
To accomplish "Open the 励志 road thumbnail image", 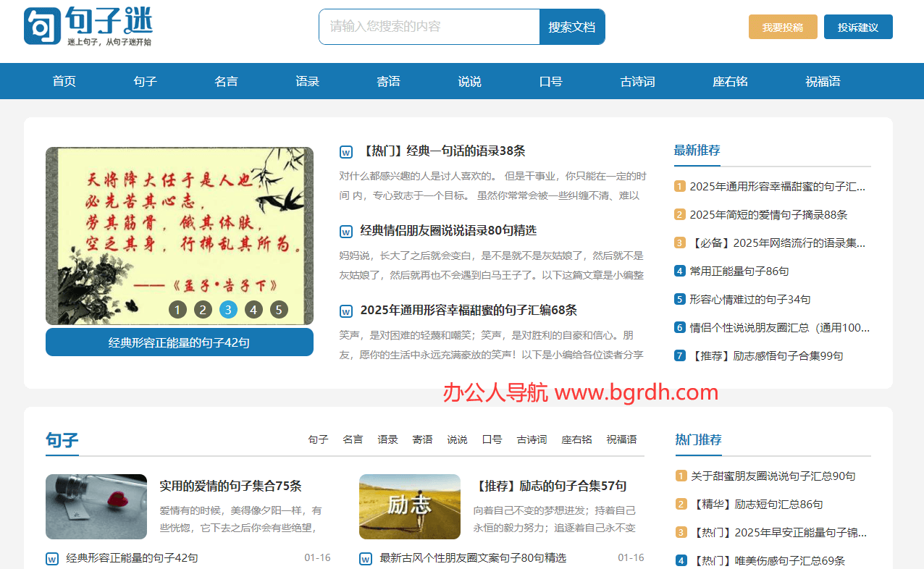I will tap(409, 507).
